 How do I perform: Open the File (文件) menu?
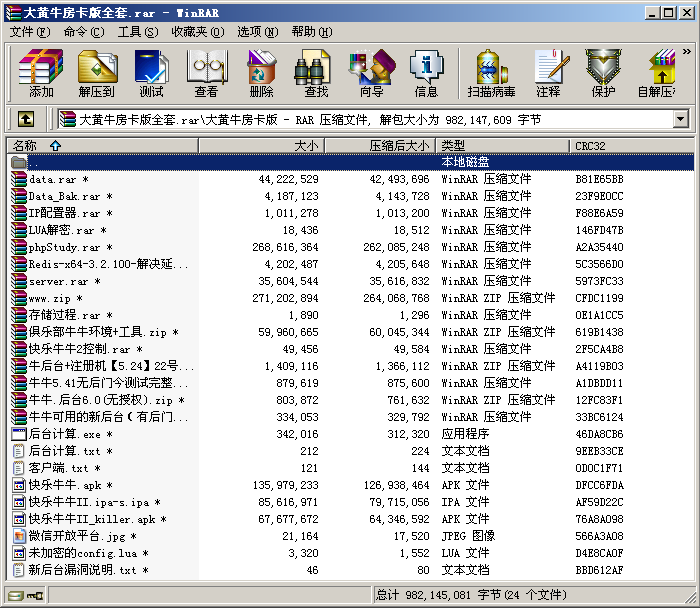pyautogui.click(x=29, y=32)
